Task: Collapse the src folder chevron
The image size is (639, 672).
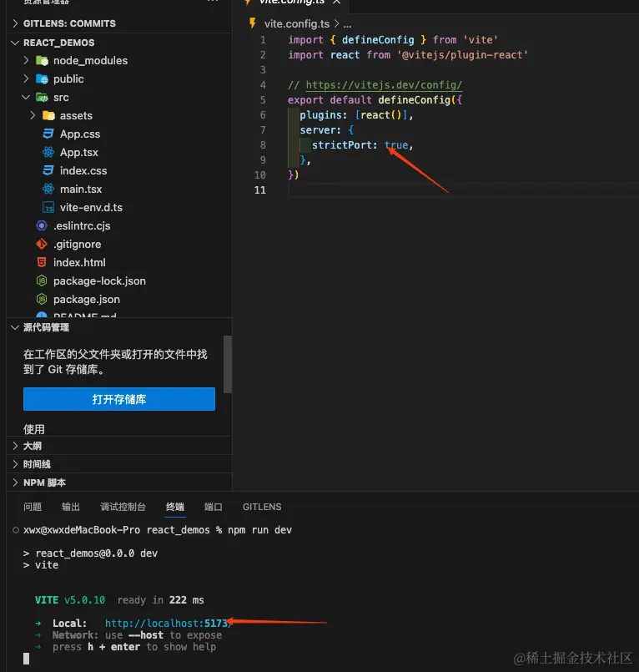Action: [x=26, y=98]
